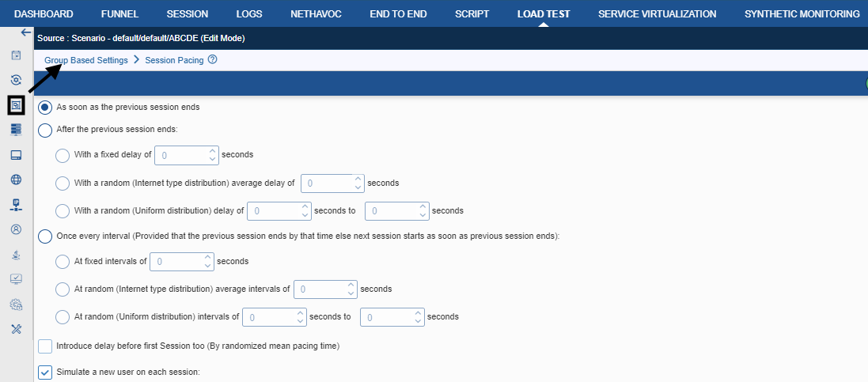Select 'After the previous session ends' radio

tap(45, 130)
